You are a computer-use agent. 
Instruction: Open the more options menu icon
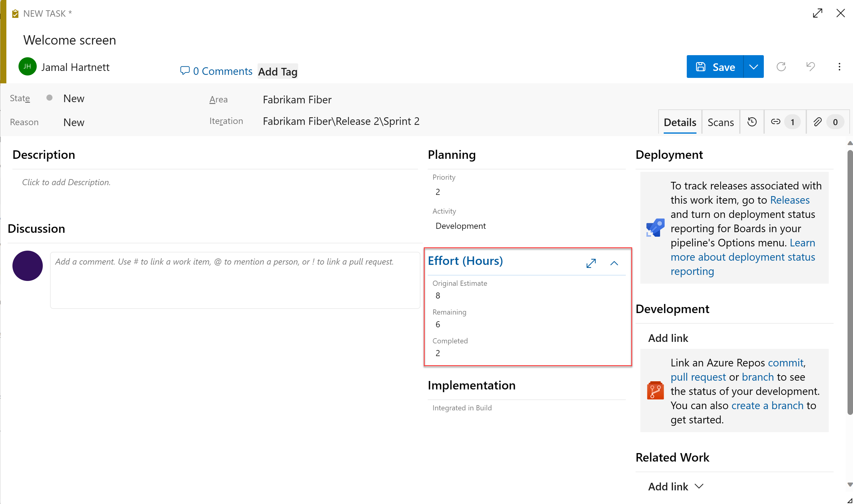click(839, 67)
